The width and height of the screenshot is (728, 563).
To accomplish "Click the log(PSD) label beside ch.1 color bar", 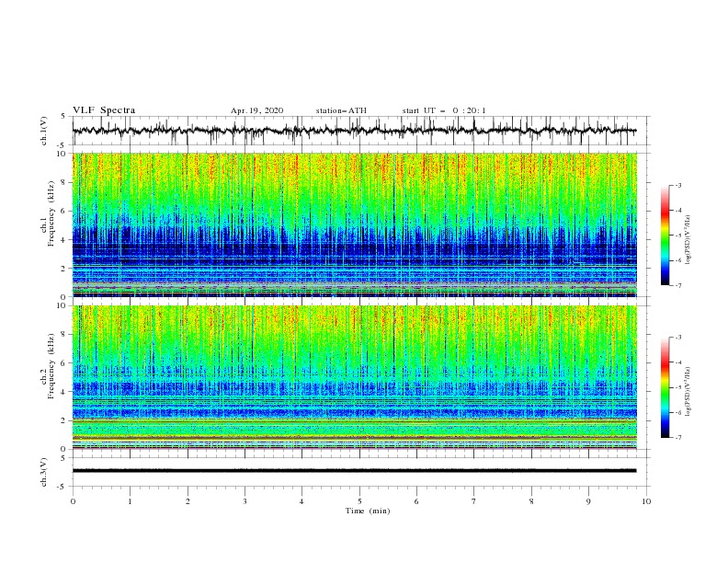I will (x=688, y=240).
